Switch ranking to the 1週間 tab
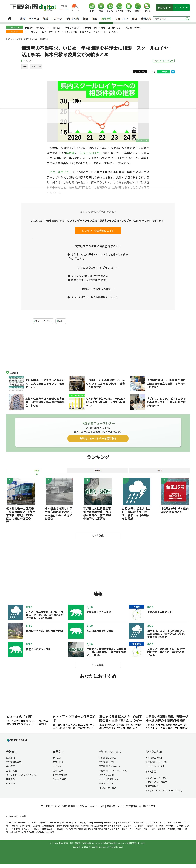Image resolution: width=196 pixels, height=868 pixels. coord(159,470)
